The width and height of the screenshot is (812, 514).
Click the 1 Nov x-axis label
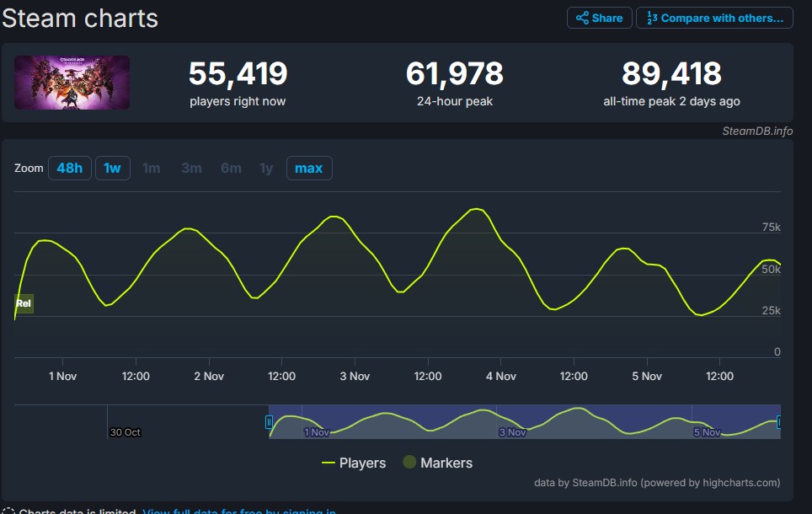point(62,376)
